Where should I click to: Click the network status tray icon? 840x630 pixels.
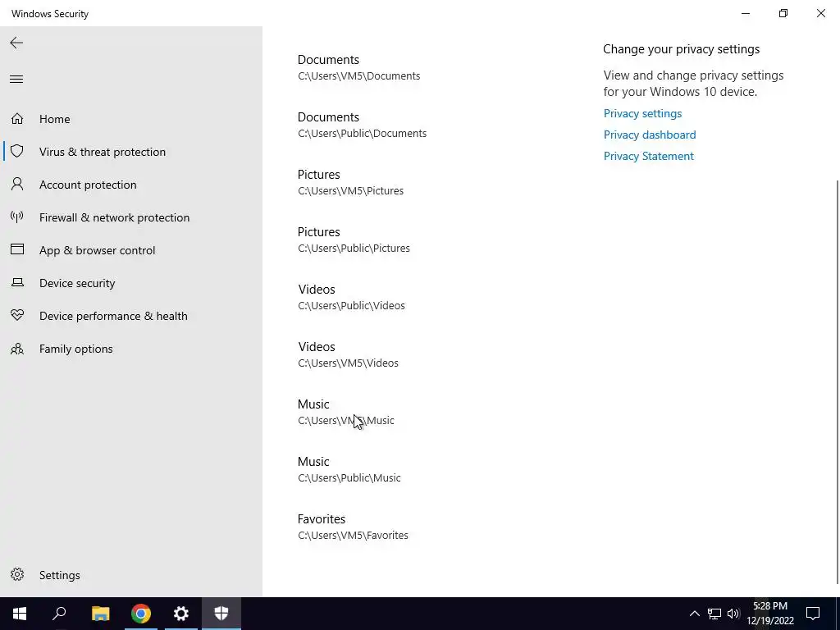pos(714,614)
